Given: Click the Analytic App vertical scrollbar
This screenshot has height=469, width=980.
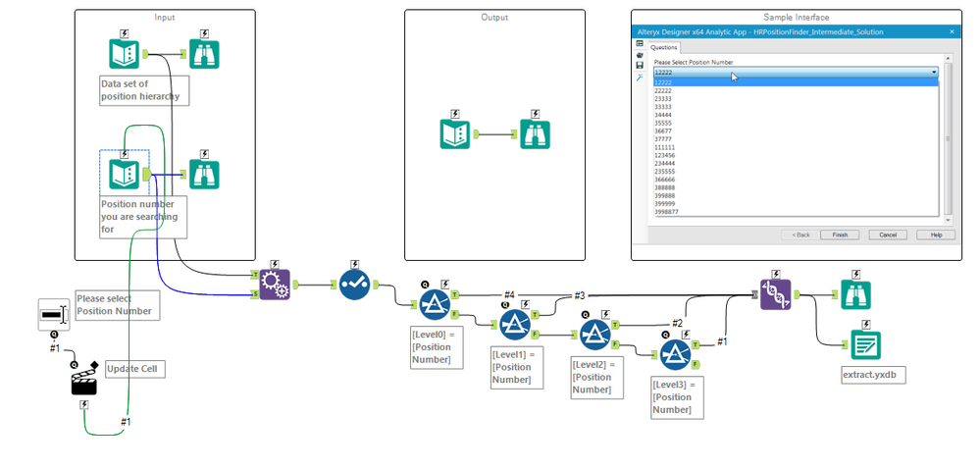Looking at the screenshot, I should (x=949, y=138).
